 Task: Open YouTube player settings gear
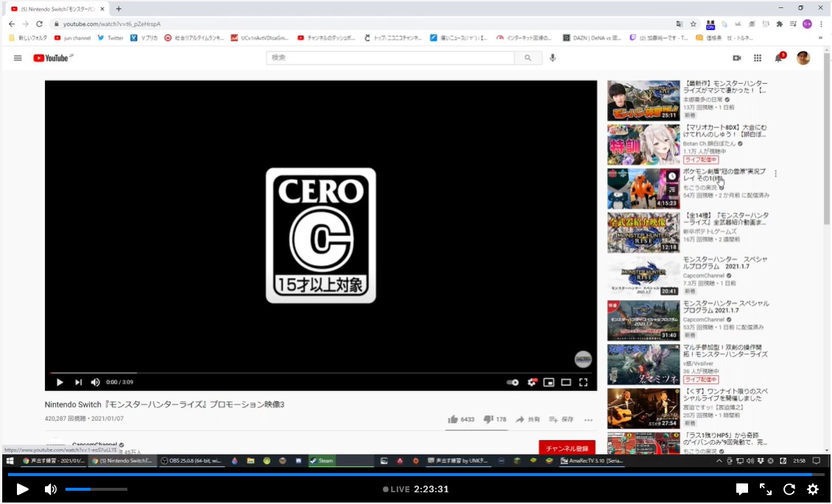click(x=532, y=382)
